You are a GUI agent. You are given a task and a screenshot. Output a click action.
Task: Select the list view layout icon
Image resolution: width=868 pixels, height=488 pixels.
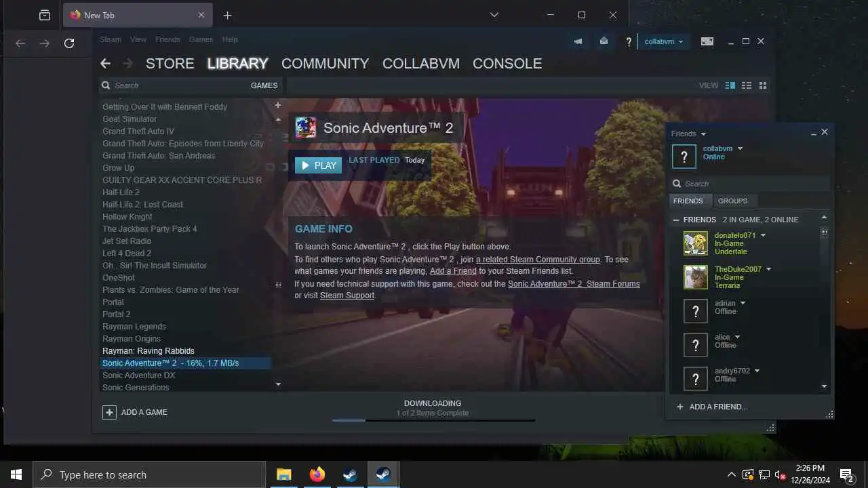747,85
